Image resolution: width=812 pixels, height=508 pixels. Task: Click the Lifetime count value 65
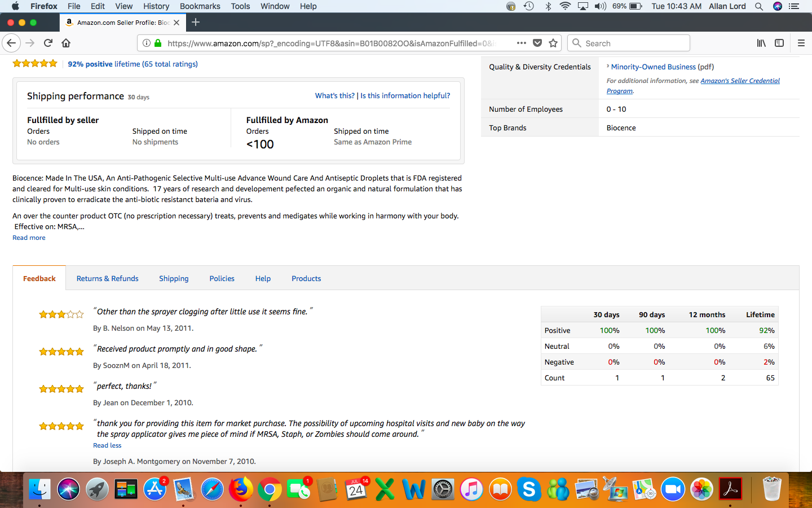pyautogui.click(x=770, y=378)
